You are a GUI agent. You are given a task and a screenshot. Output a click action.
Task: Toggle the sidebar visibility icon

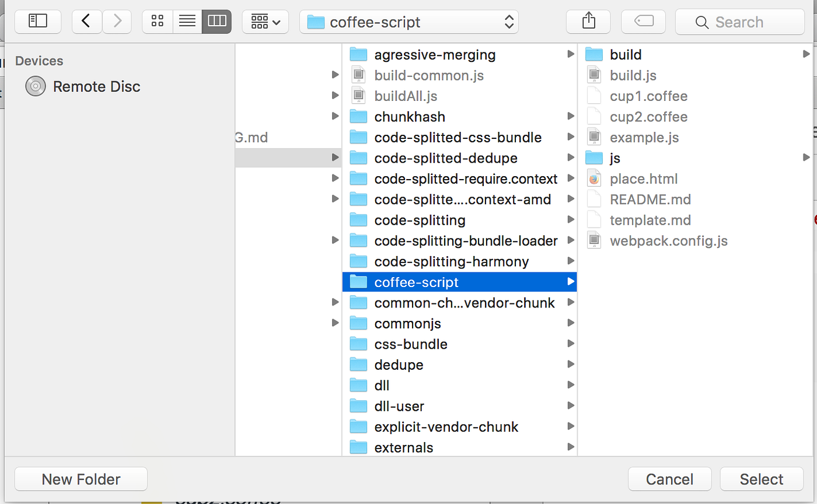point(37,21)
